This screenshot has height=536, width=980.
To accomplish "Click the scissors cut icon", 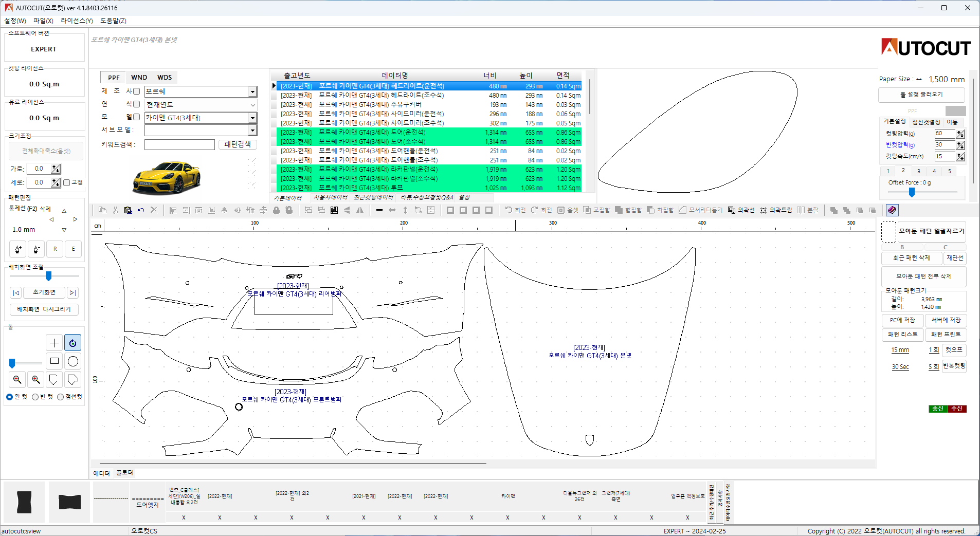I will 115,210.
